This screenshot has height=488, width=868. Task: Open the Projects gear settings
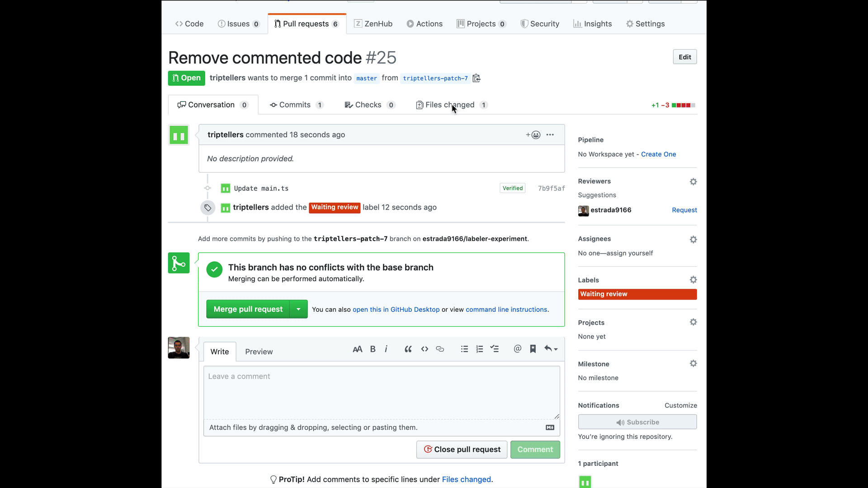[x=693, y=322]
